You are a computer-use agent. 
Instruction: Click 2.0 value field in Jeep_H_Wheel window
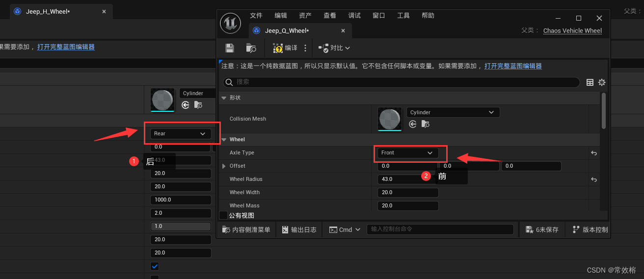181,213
